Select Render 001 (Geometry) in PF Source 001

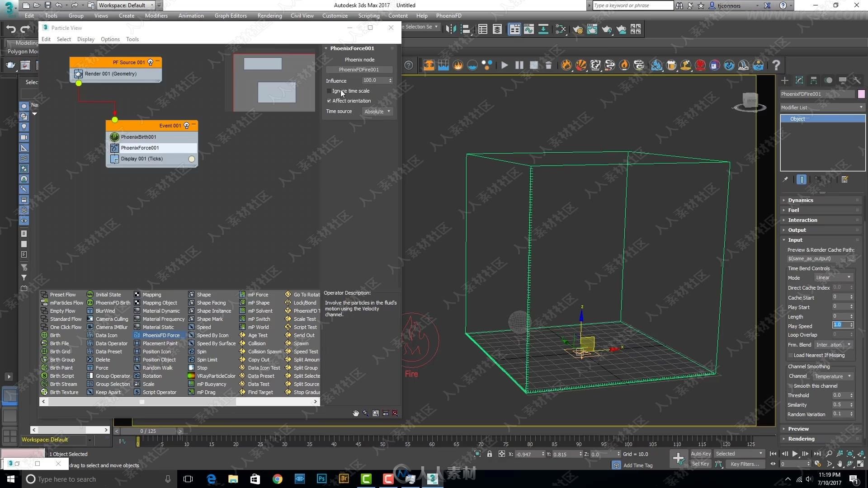[x=116, y=74]
